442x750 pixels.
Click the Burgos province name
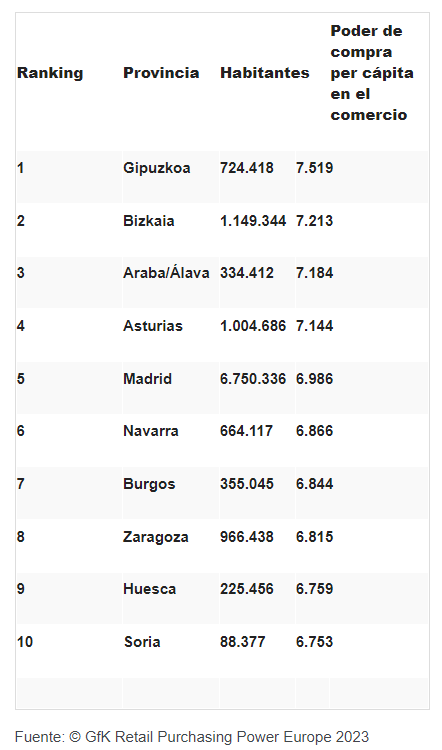[149, 484]
